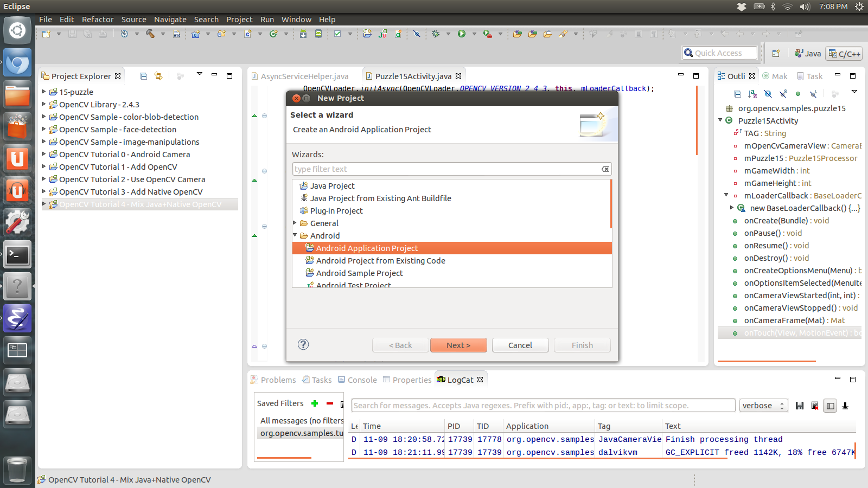Click the New C/C++ Project icon
Screen dimensions: 868x488
pos(196,34)
